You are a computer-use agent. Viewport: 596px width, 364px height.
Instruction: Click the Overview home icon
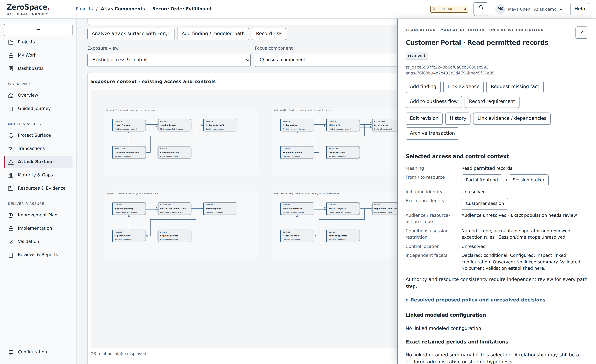point(11,95)
